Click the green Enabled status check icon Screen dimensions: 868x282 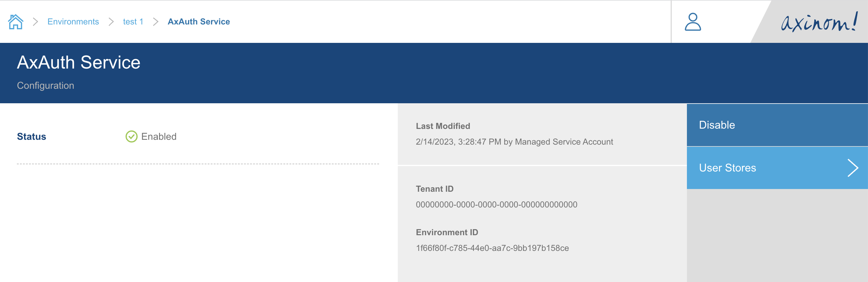tap(131, 136)
